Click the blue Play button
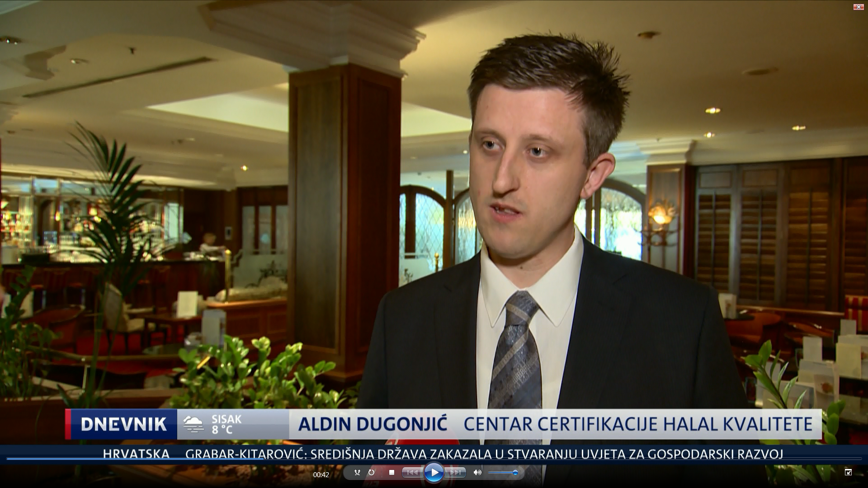Image resolution: width=868 pixels, height=488 pixels. click(x=434, y=473)
